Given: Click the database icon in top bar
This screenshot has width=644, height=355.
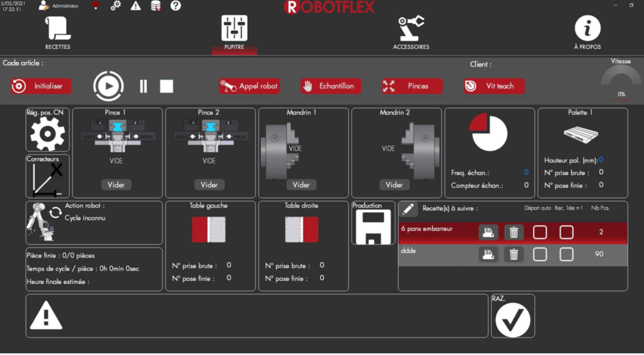Looking at the screenshot, I should point(156,6).
